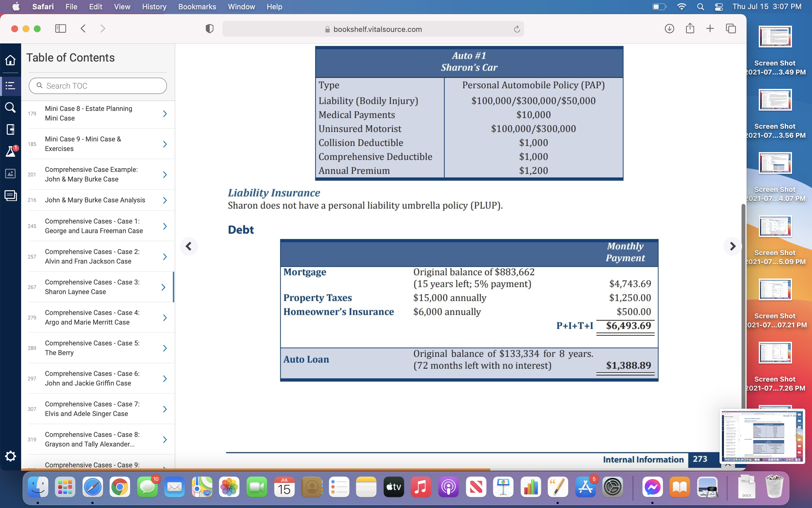The width and height of the screenshot is (812, 508).
Task: Open Case 8: Grayson and Tally Alexander
Action: tap(98, 439)
